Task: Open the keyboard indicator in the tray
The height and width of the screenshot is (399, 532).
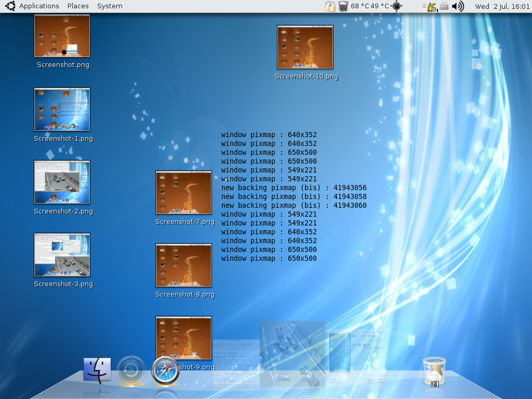Action: coord(444,6)
